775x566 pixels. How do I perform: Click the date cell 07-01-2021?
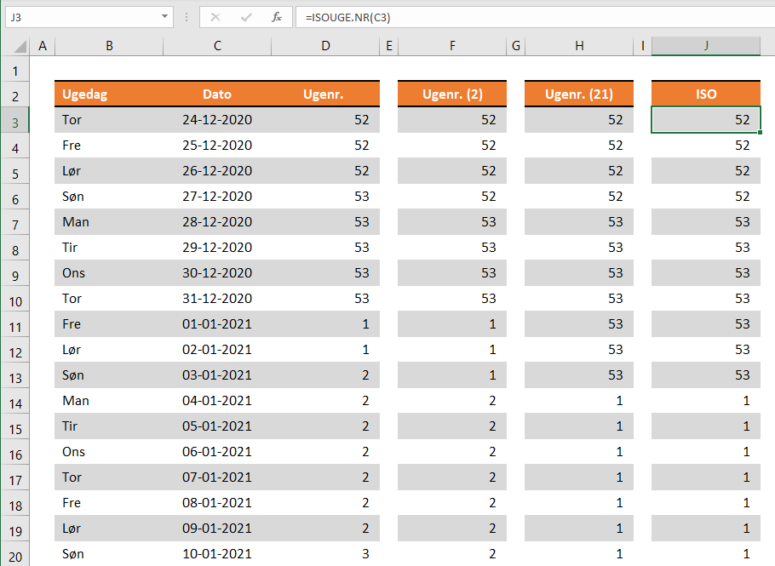(x=217, y=477)
